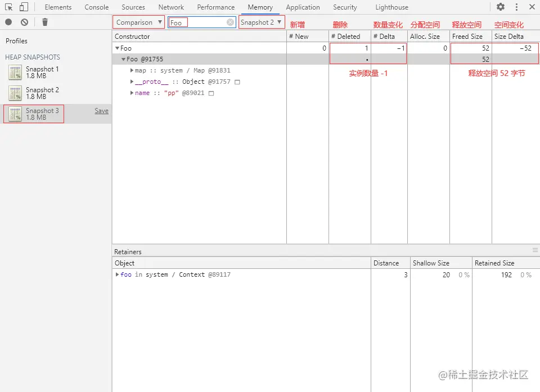
Task: Reveal name "pp" string in summary view
Action: click(211, 93)
